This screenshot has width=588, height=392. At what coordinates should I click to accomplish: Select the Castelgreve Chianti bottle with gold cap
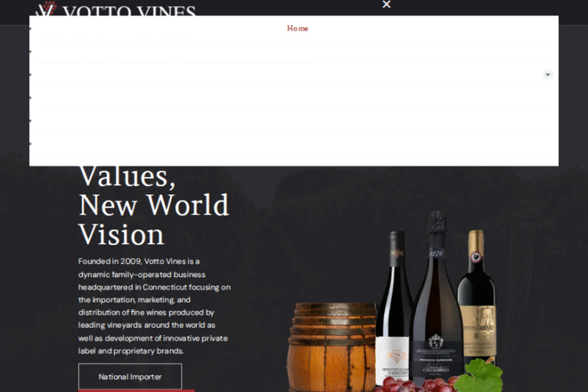tap(477, 296)
